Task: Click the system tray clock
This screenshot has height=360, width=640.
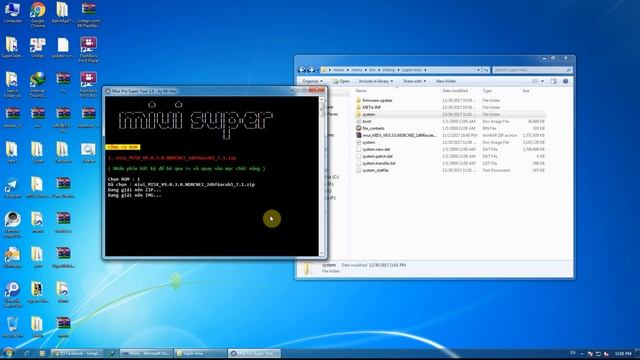Action: [x=622, y=353]
